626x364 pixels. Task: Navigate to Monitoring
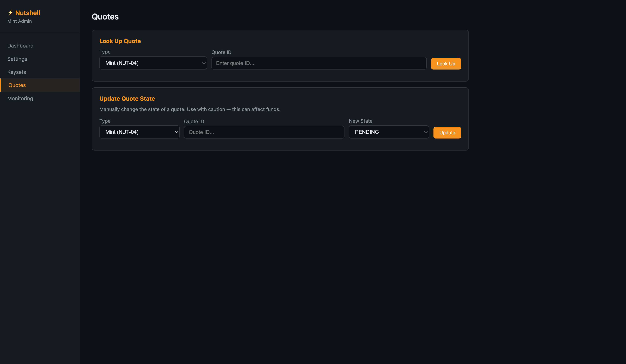[x=20, y=98]
